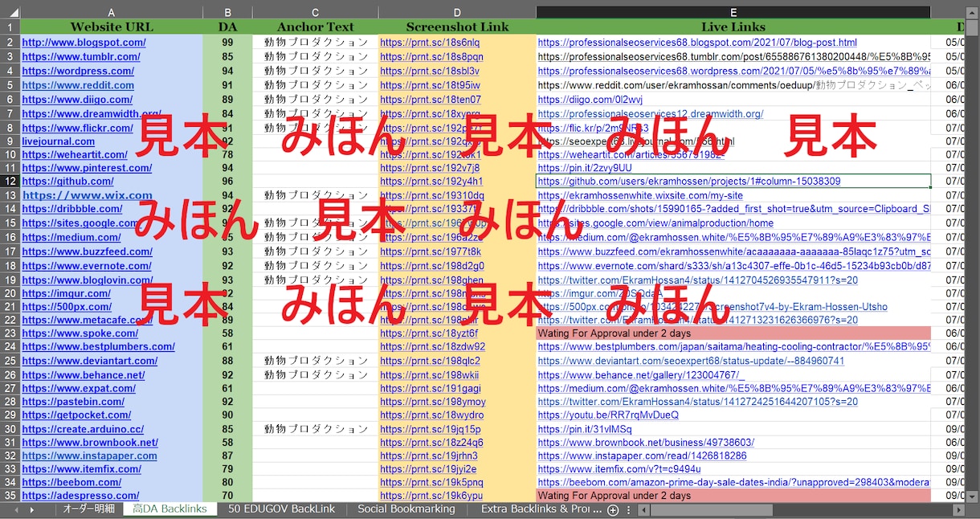Open the https://www.pinterest.com/ link
Screen dimensions: 980x519
(87, 168)
